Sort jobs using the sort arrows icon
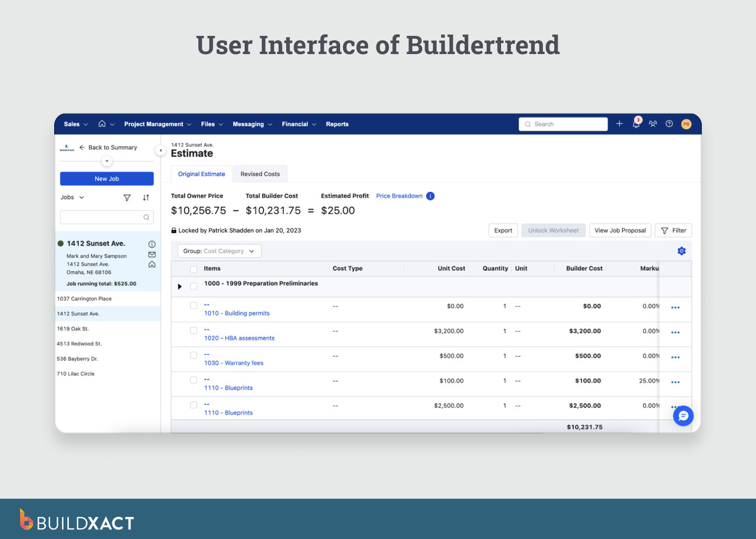This screenshot has height=539, width=756. click(145, 197)
